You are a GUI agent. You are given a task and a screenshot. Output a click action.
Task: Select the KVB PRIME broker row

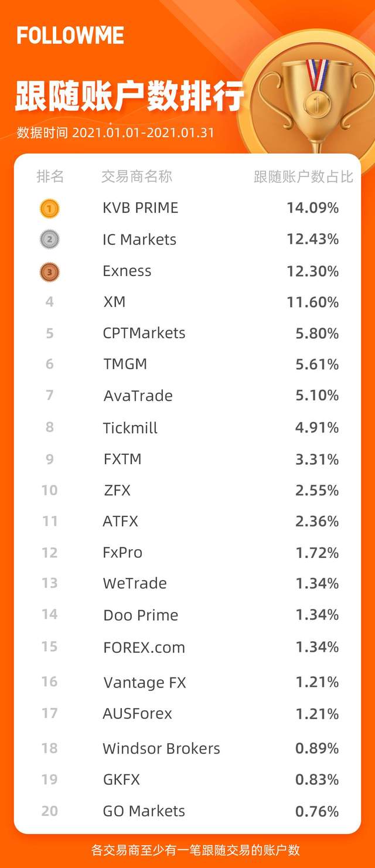click(189, 208)
